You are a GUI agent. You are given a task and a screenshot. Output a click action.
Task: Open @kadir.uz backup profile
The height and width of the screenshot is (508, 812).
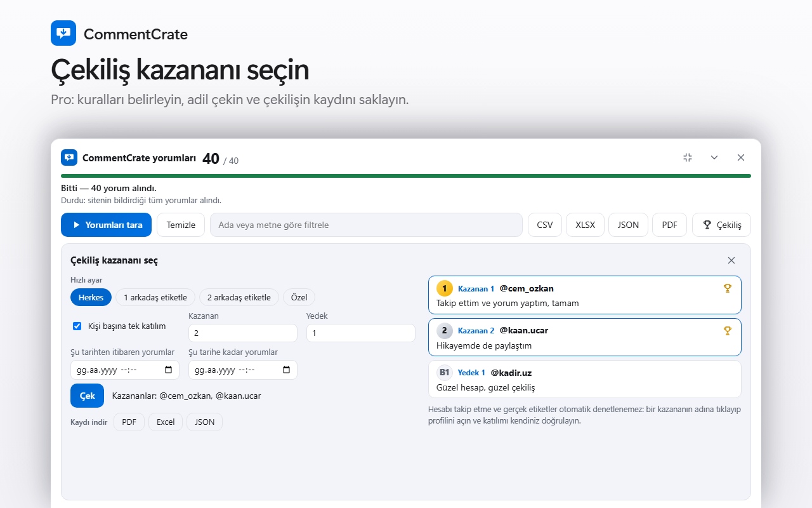(511, 373)
